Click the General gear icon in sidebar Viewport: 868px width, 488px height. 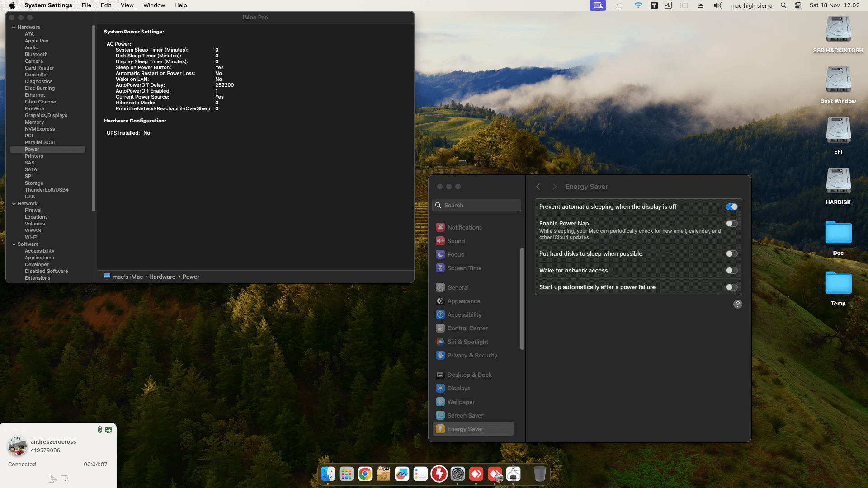tap(440, 287)
